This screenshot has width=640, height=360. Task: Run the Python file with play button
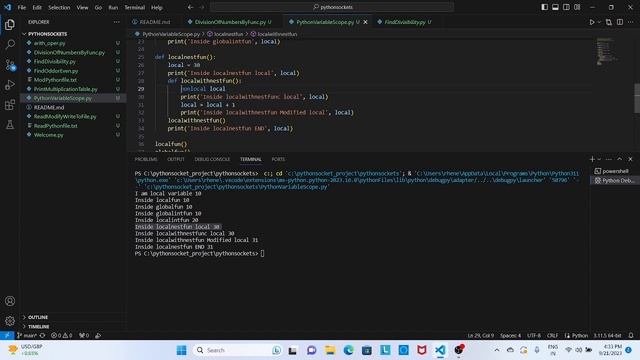(x=592, y=22)
